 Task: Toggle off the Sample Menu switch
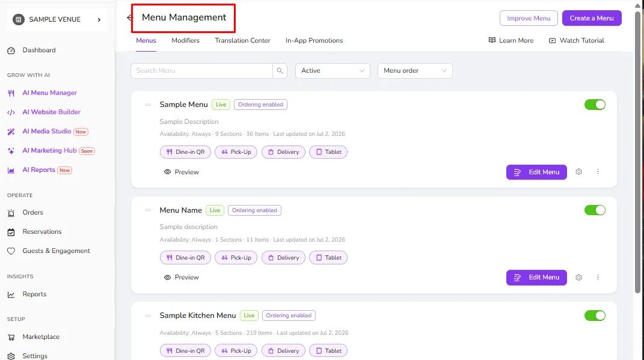point(595,105)
